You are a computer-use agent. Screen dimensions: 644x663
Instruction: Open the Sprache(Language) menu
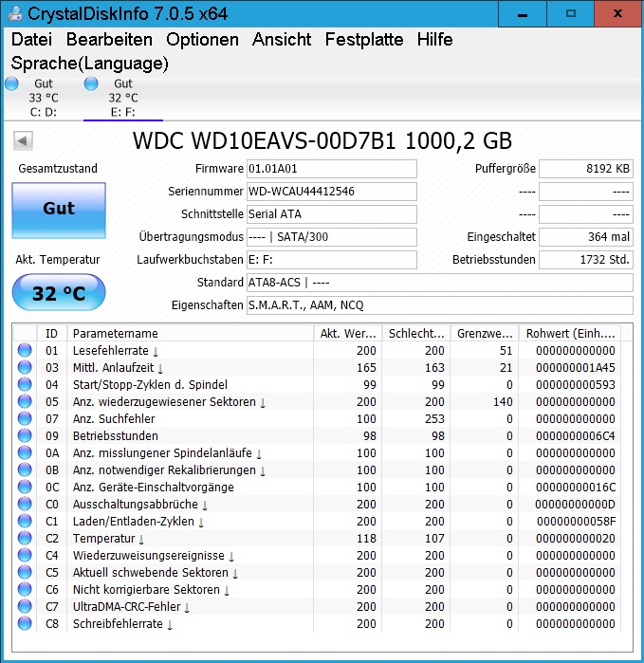point(90,64)
